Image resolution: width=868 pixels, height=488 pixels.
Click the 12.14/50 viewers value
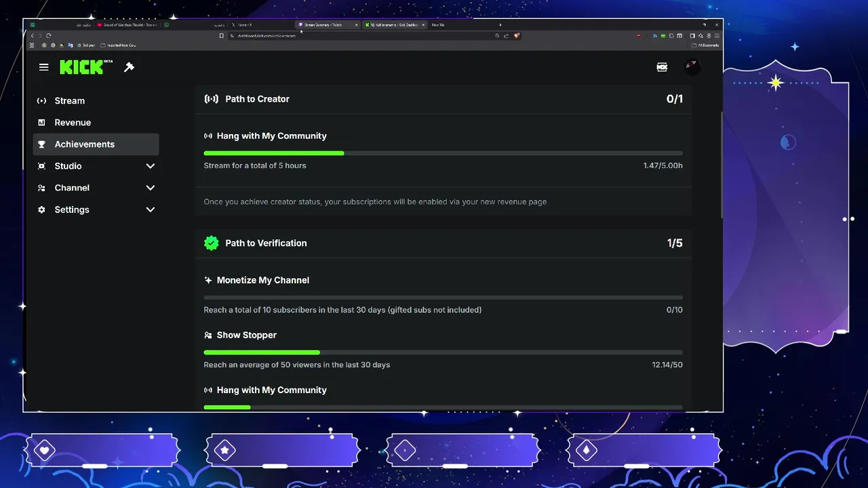667,365
